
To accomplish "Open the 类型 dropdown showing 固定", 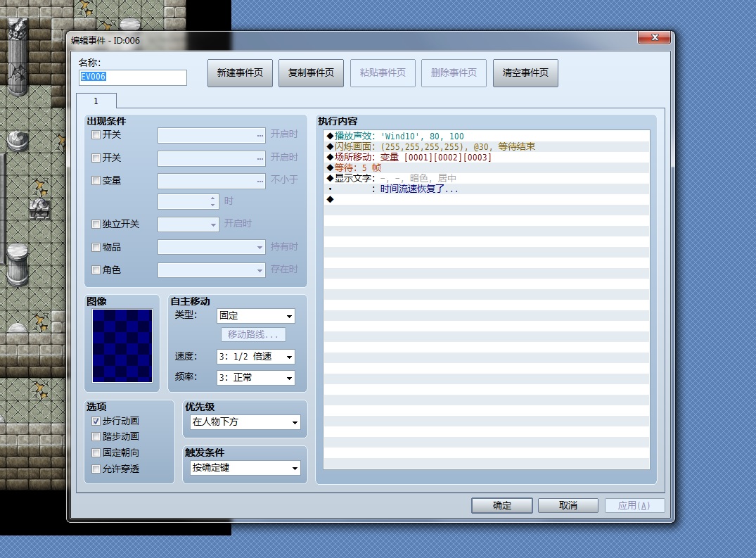I will point(255,316).
